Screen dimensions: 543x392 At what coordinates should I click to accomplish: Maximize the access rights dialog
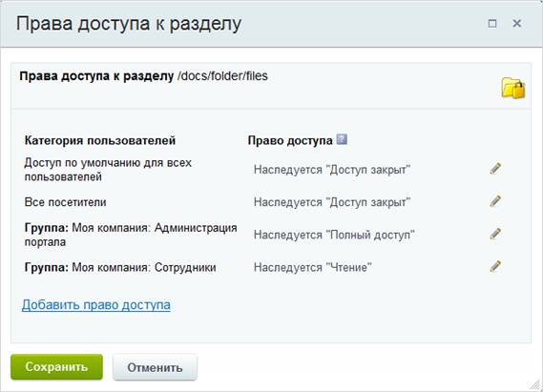pyautogui.click(x=492, y=24)
